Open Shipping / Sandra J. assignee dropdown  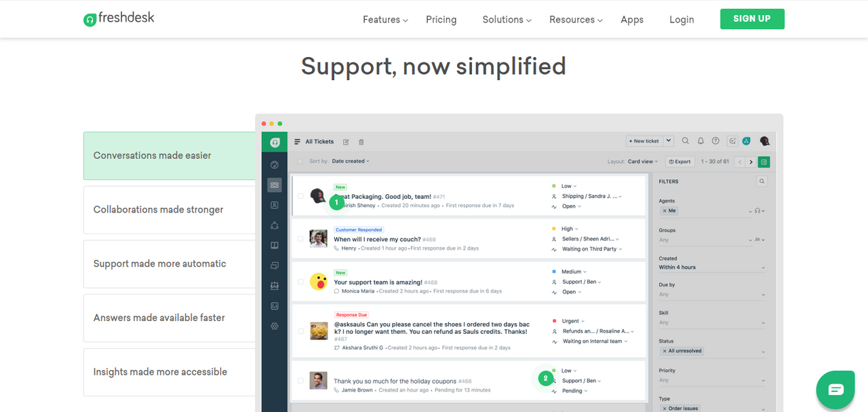[x=591, y=196]
